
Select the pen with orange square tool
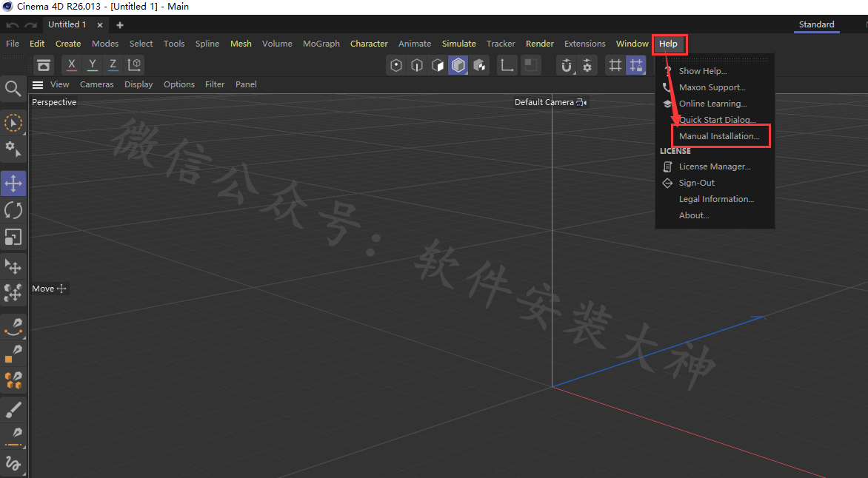pos(13,354)
